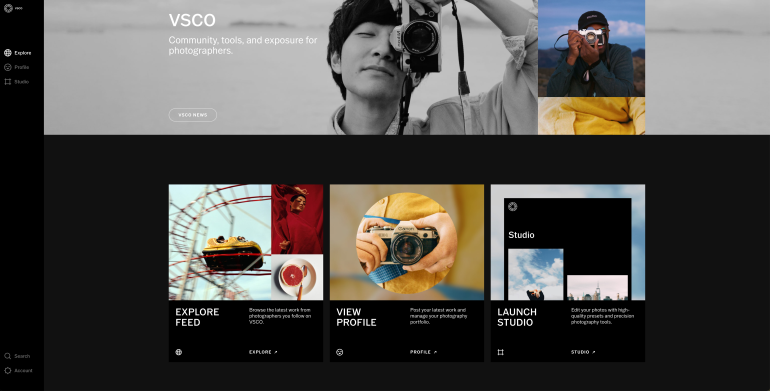Click the VSCO NEWS button
The width and height of the screenshot is (770, 391).
point(192,115)
